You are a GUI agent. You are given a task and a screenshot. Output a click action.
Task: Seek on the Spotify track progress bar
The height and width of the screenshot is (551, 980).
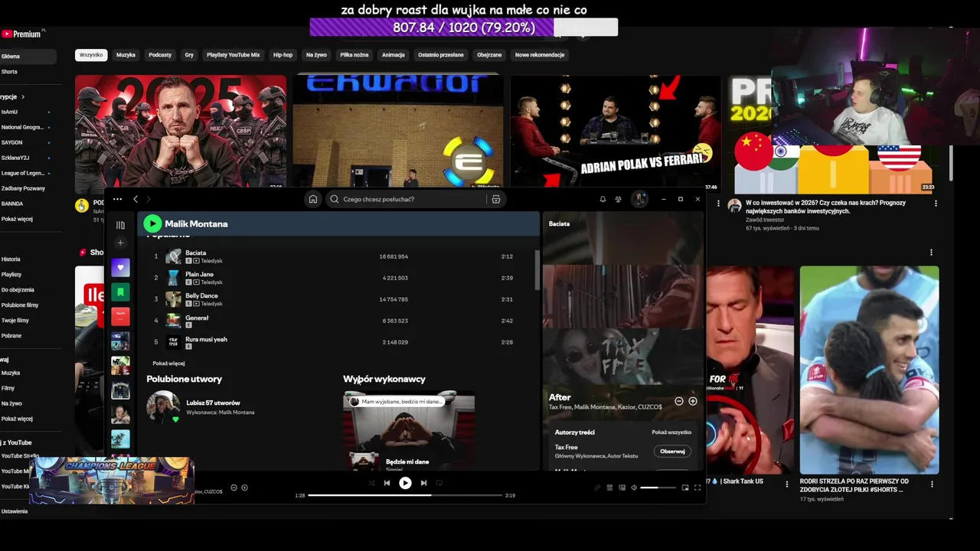click(405, 495)
